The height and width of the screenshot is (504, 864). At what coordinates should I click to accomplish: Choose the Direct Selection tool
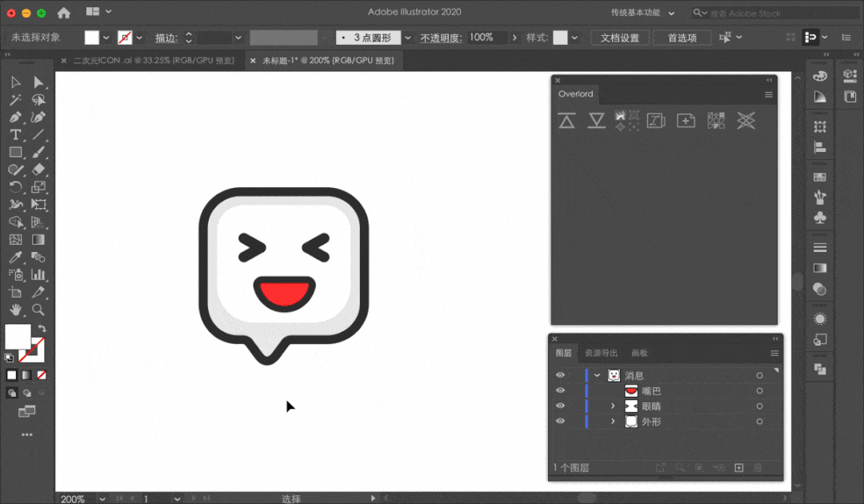click(38, 82)
